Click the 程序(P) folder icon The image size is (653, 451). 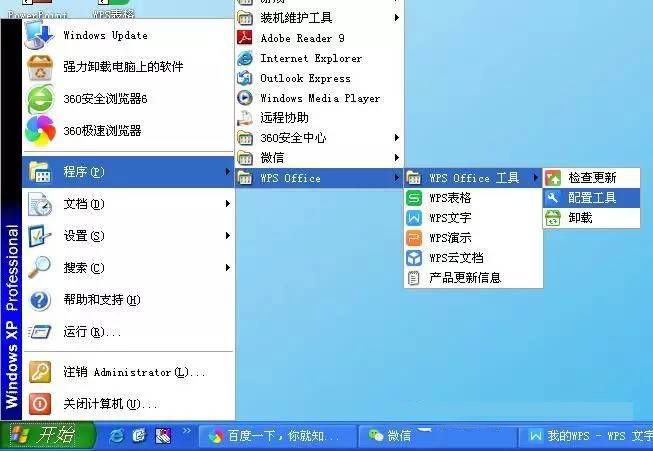click(x=40, y=172)
